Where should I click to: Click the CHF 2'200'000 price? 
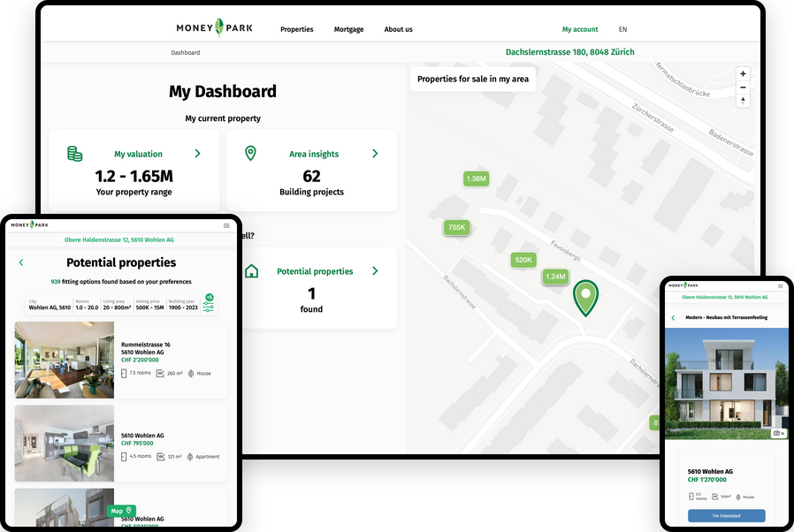[x=140, y=360]
